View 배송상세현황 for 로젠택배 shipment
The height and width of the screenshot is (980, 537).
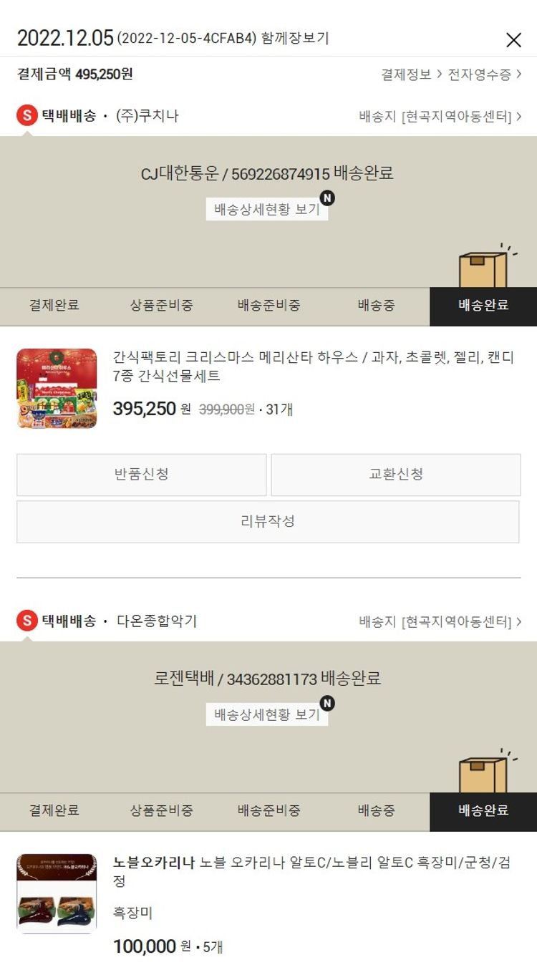(x=267, y=714)
